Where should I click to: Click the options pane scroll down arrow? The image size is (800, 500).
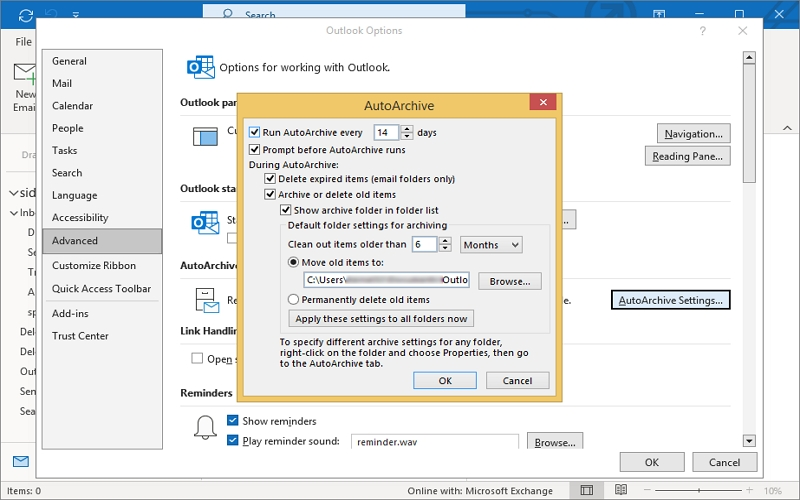pos(749,441)
